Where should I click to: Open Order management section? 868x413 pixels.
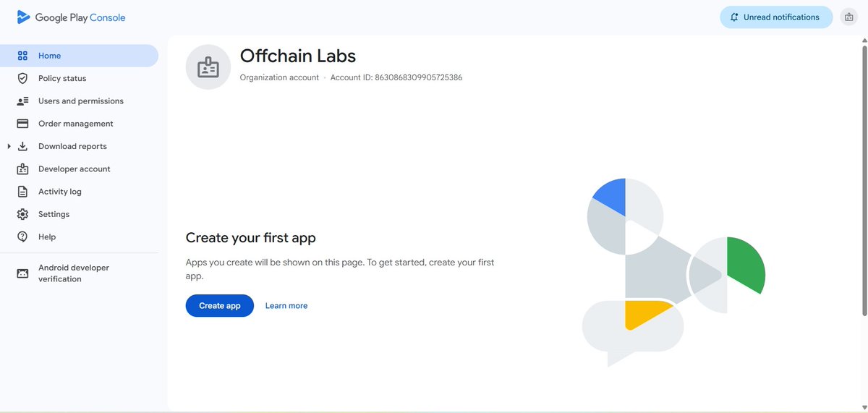click(x=79, y=124)
